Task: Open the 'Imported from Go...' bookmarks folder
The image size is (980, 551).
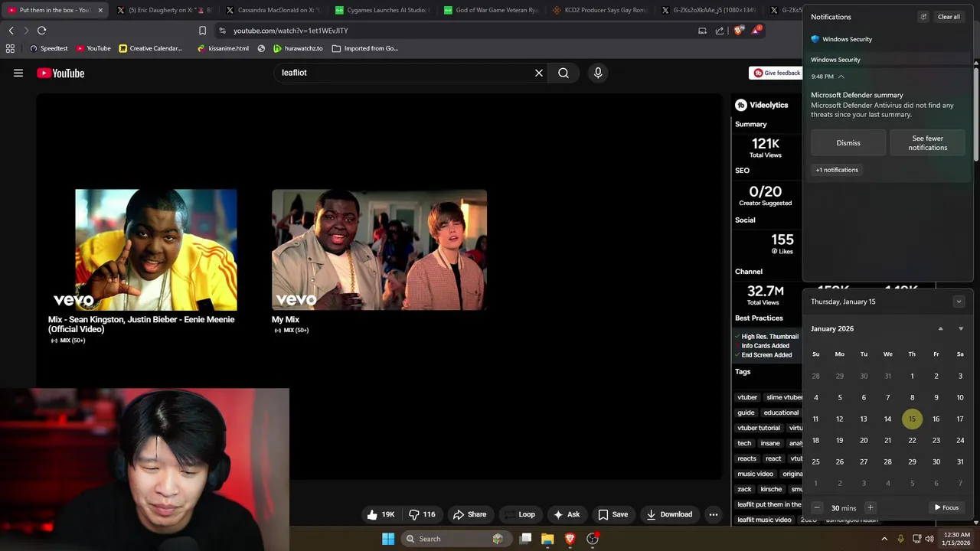Action: point(365,48)
